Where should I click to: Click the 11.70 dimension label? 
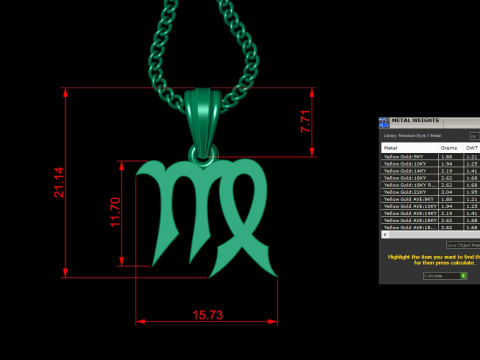[115, 212]
